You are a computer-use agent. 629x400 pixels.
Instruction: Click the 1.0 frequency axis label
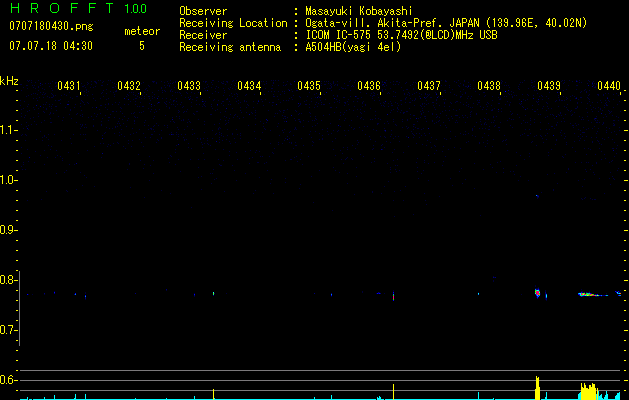(7, 180)
